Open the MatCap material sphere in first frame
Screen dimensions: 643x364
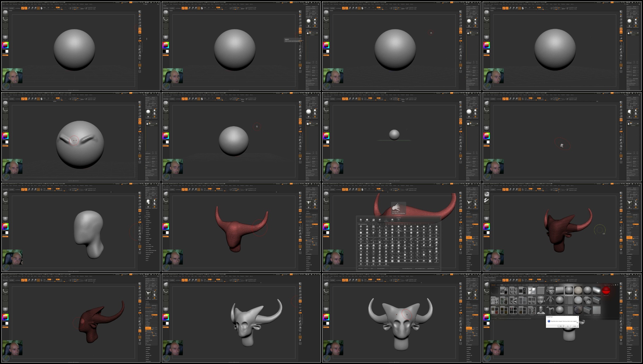click(x=5, y=38)
